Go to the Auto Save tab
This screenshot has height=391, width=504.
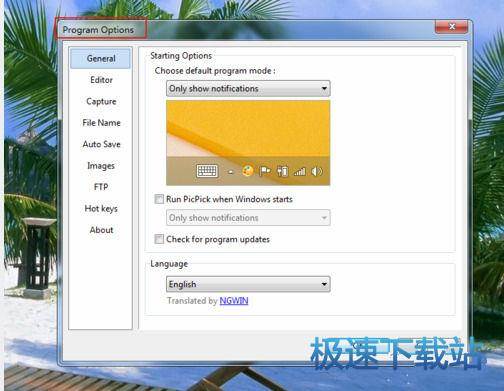(x=101, y=144)
